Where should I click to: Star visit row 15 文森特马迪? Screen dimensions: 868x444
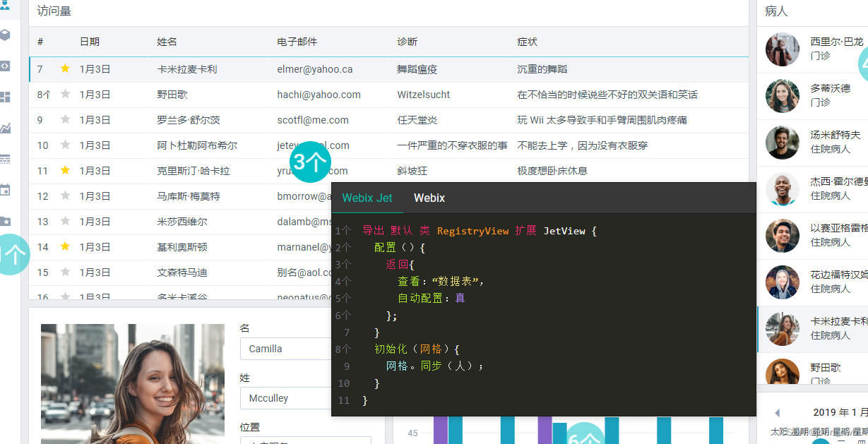pos(65,272)
